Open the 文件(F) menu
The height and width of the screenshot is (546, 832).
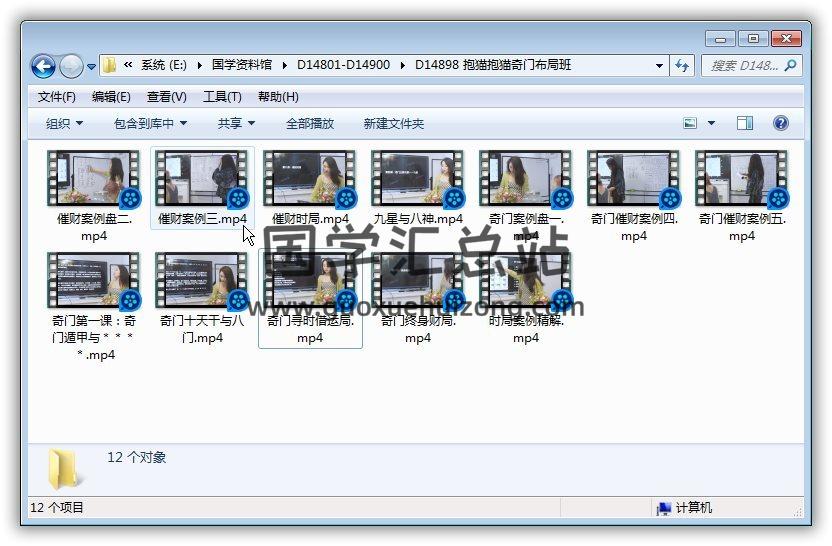[57, 97]
